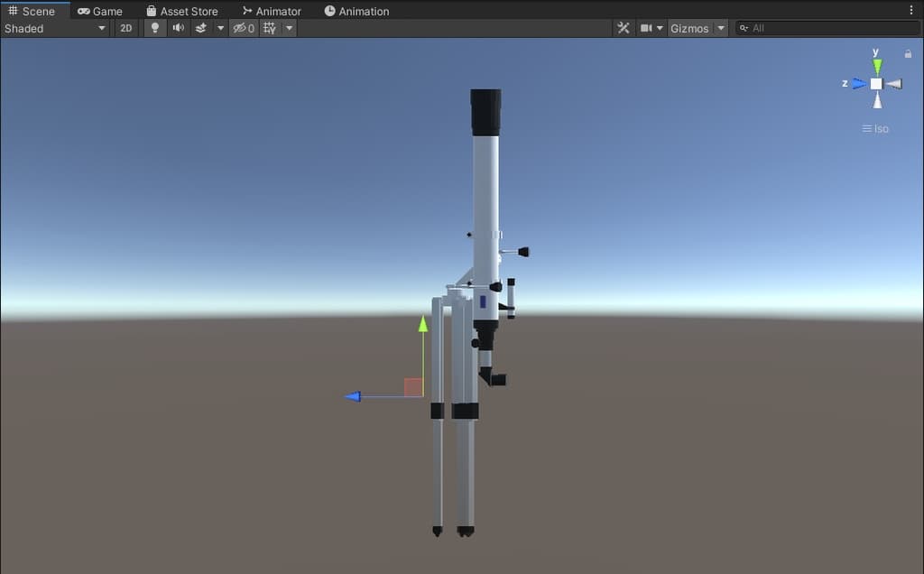
Task: Switch to the Game tab
Action: pyautogui.click(x=100, y=11)
